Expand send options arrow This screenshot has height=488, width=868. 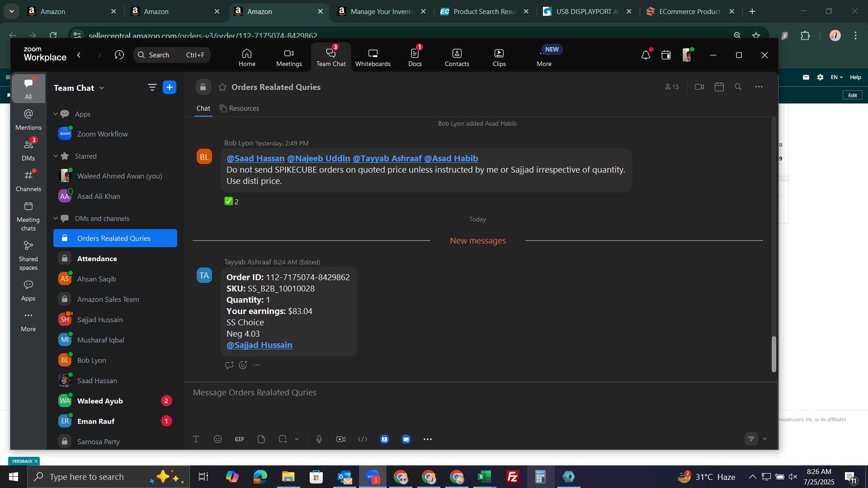click(765, 439)
